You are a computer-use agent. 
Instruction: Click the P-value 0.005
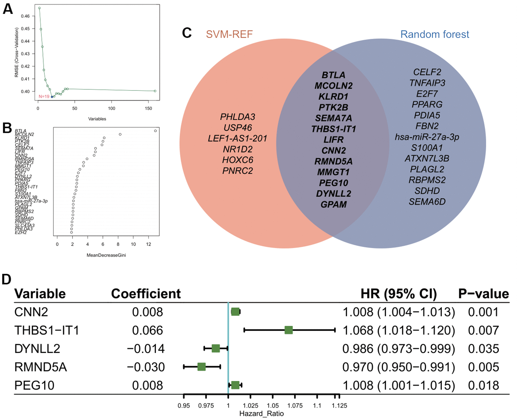483,367
